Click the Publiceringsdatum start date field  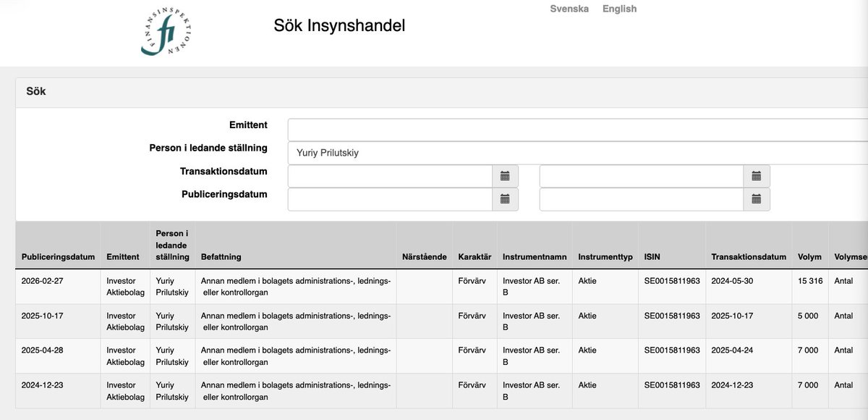391,199
